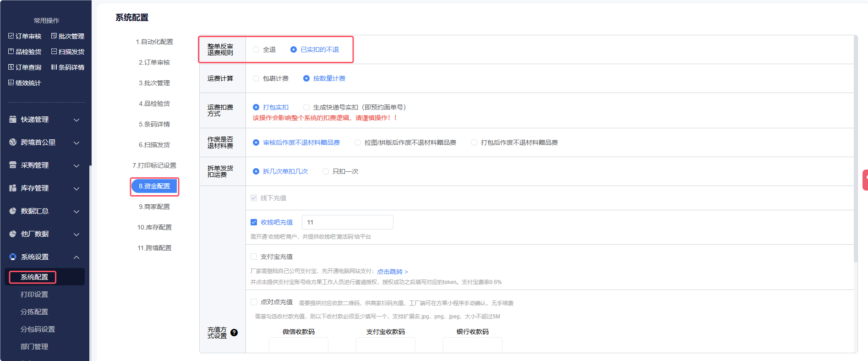This screenshot has width=868, height=361.
Task: Click the 品检验货 shortcut icon
Action: coord(11,51)
